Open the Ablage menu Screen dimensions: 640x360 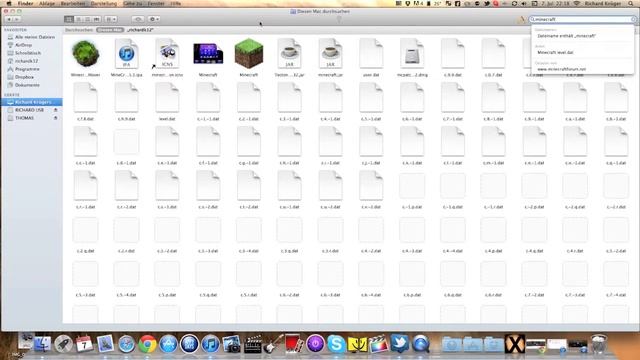click(x=47, y=3)
